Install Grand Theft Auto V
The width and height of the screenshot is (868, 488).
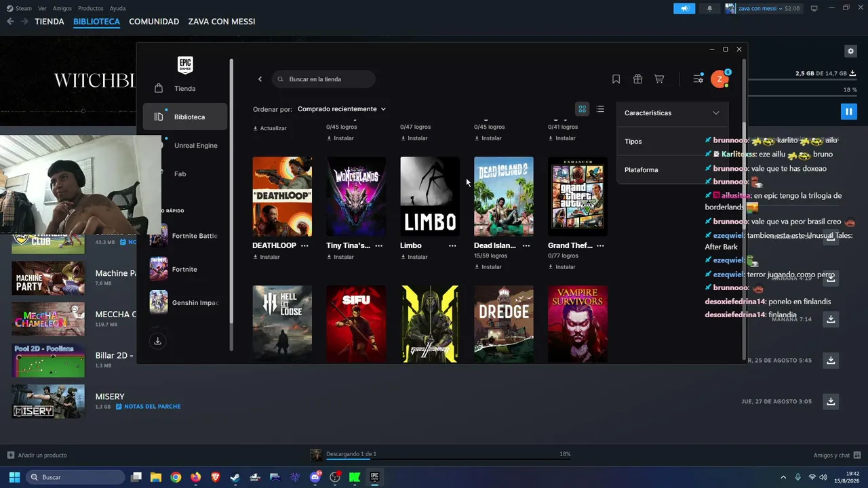tap(562, 267)
